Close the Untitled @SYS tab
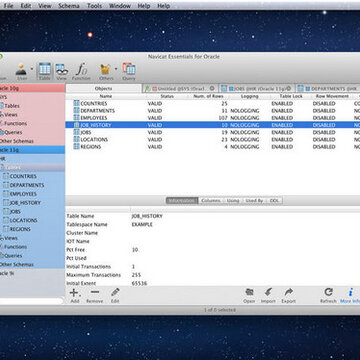This screenshot has height=360, width=360. 212,88
